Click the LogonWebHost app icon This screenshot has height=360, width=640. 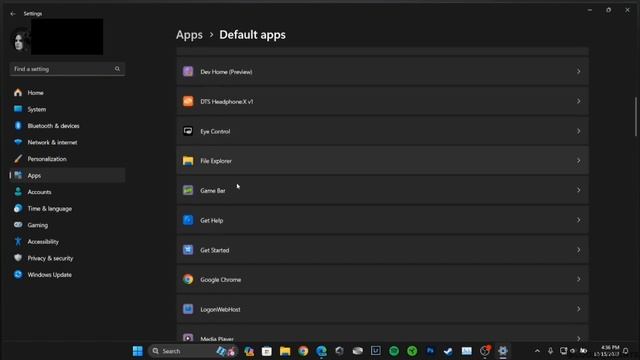(188, 309)
